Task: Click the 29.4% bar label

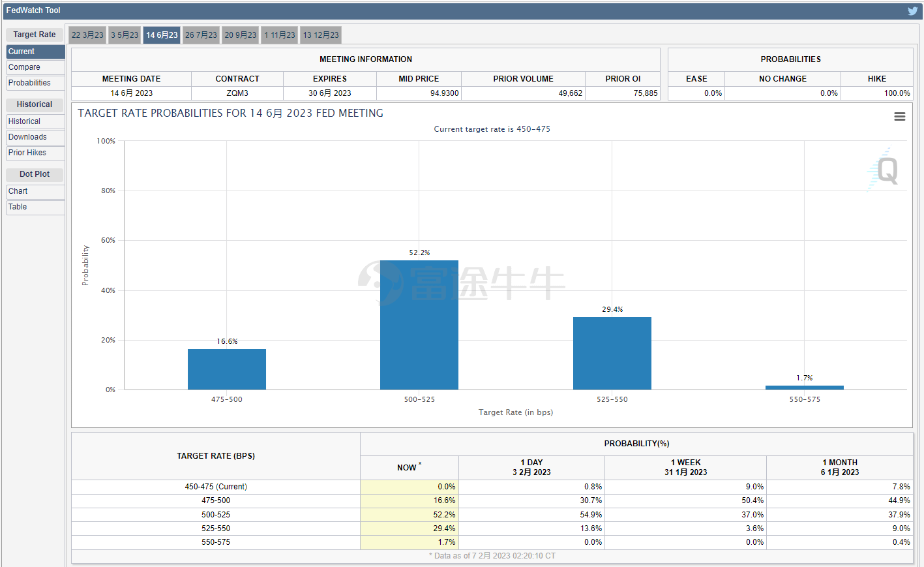Action: click(x=612, y=309)
